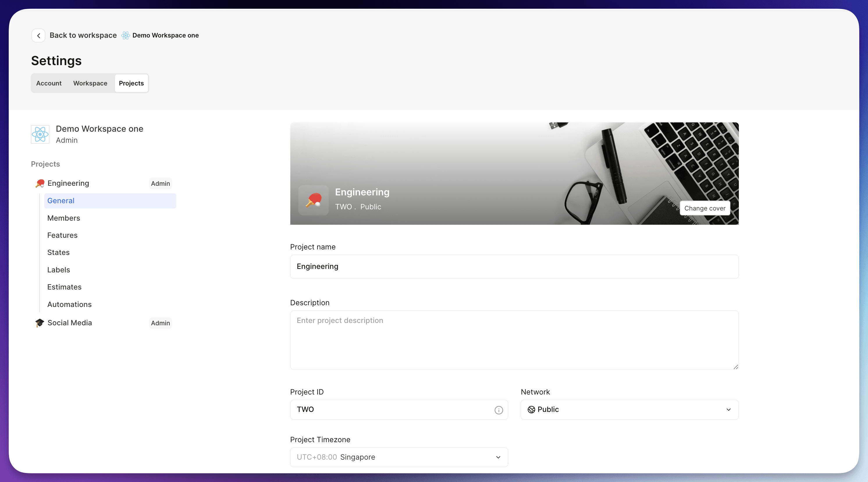This screenshot has height=482, width=868.
Task: Open the Labels settings section
Action: tap(59, 270)
